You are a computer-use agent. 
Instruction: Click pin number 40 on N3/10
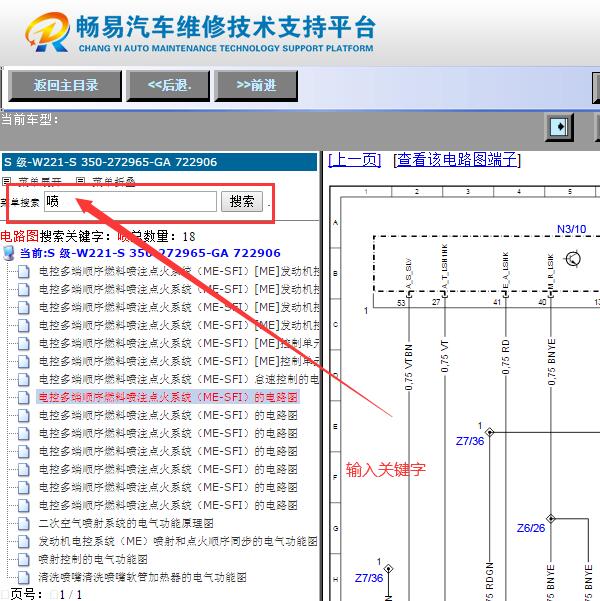542,302
